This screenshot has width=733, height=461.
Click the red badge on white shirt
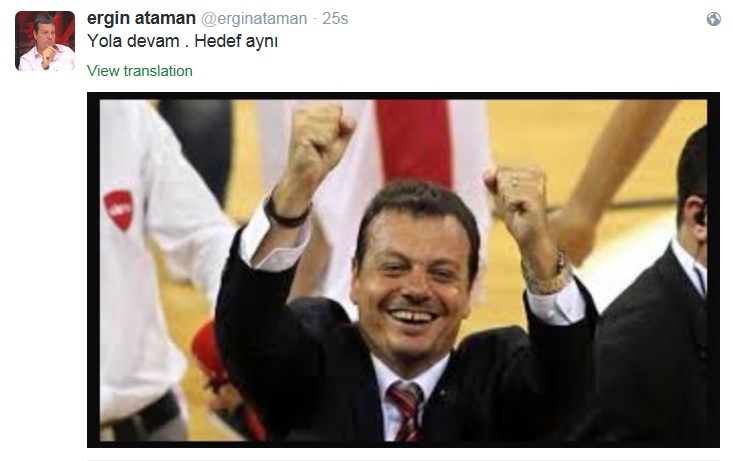(119, 209)
